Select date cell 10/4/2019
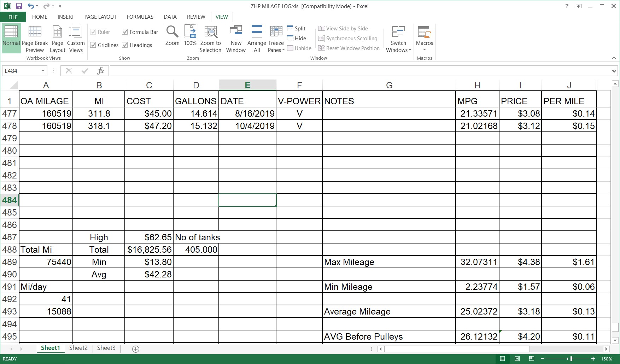This screenshot has width=620, height=364. pyautogui.click(x=247, y=126)
